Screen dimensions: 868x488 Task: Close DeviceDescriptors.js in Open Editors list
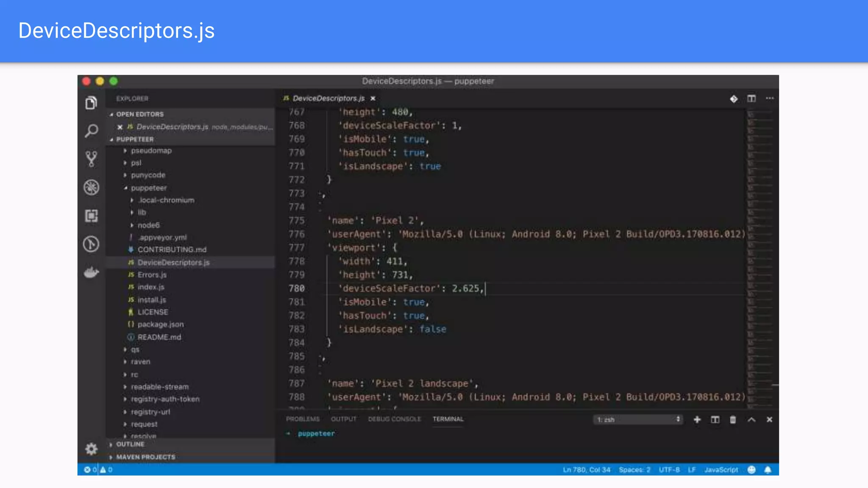coord(120,127)
